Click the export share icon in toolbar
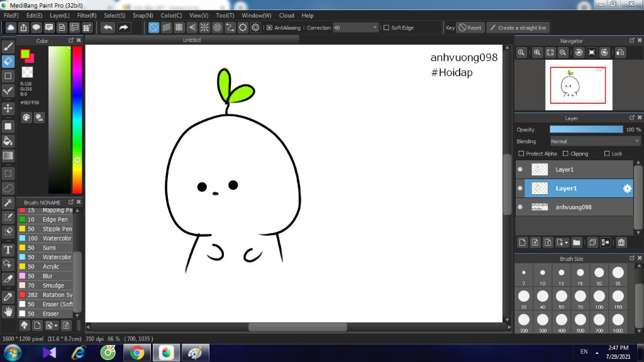Screen dimensions: 644x362 coord(23,28)
